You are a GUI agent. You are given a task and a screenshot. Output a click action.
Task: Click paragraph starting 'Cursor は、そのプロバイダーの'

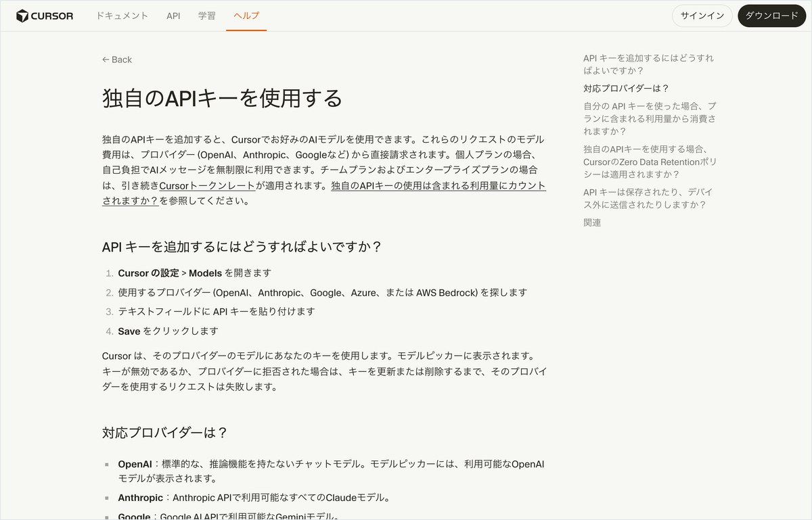(324, 371)
